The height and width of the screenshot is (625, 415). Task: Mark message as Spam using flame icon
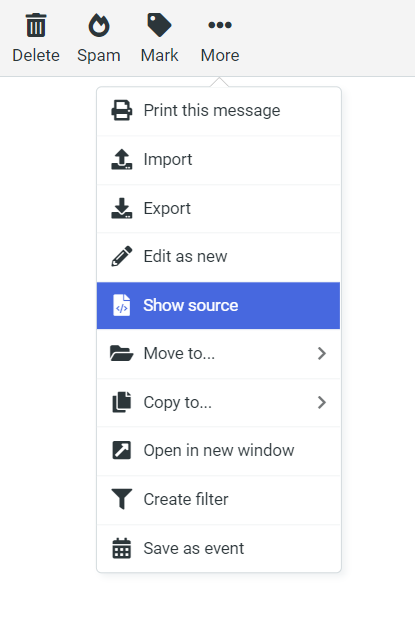(99, 25)
